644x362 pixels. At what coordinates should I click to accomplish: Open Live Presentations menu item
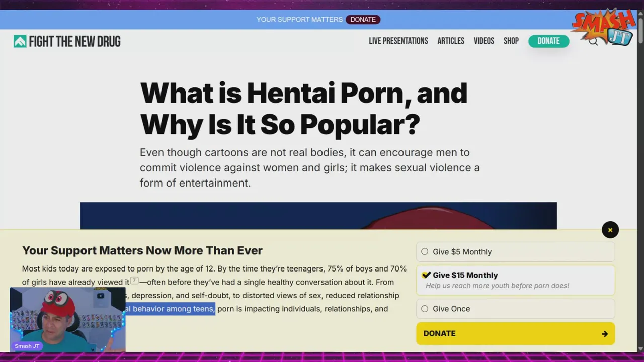[398, 41]
